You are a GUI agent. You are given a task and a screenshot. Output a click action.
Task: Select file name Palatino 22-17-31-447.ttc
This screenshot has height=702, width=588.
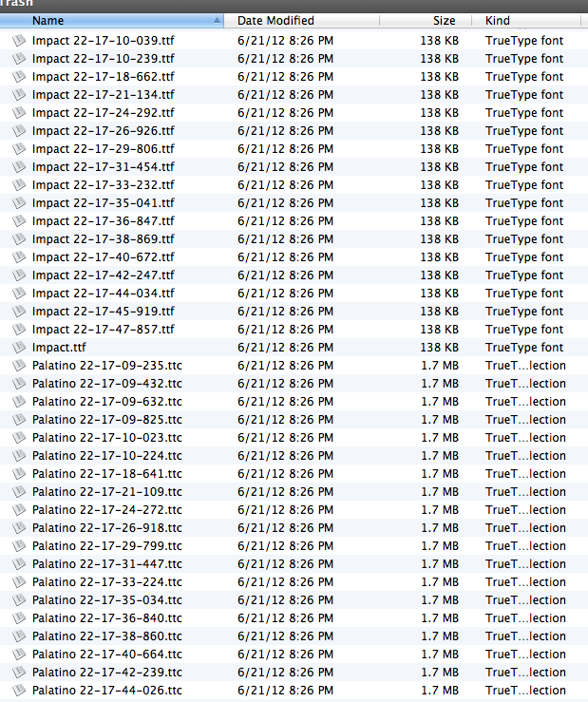click(107, 564)
